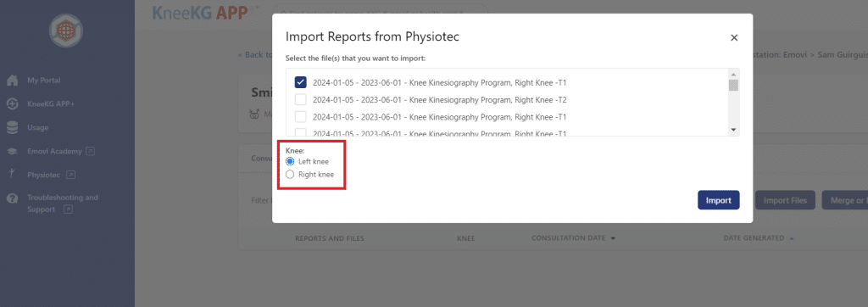Open KneeKG APP+ sidebar item
This screenshot has height=307, width=868.
click(51, 103)
